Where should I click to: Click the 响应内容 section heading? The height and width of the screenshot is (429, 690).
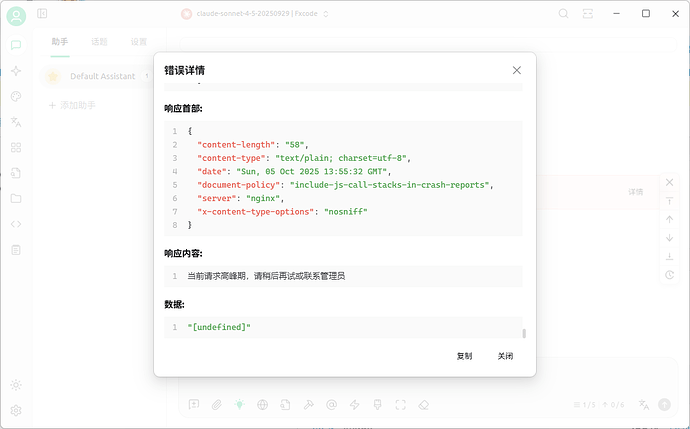coord(183,253)
